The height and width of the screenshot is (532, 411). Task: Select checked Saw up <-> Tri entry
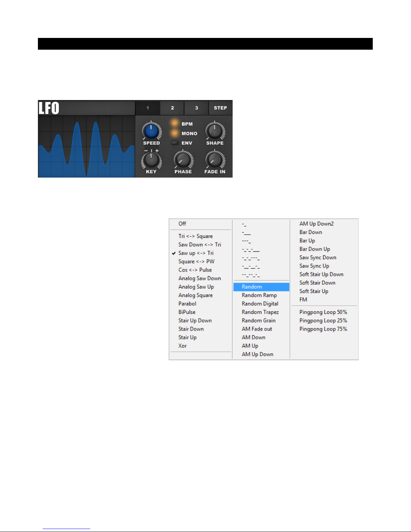pyautogui.click(x=196, y=253)
